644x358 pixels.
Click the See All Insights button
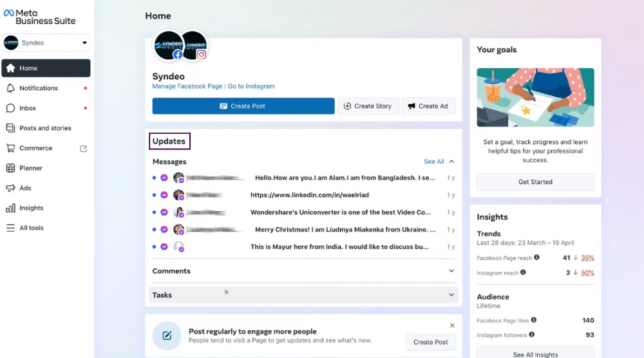click(535, 354)
